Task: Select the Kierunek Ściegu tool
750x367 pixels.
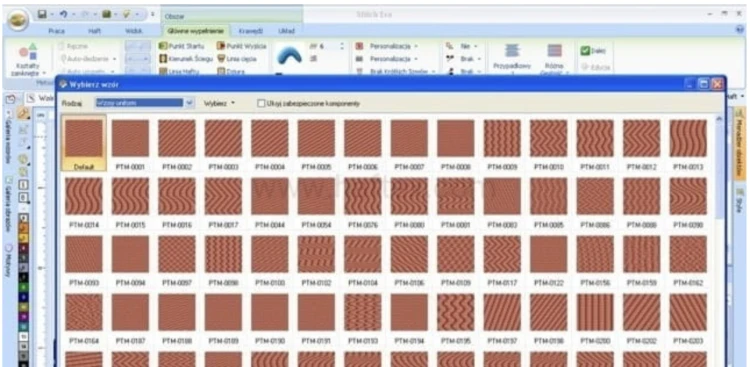Action: (186, 59)
